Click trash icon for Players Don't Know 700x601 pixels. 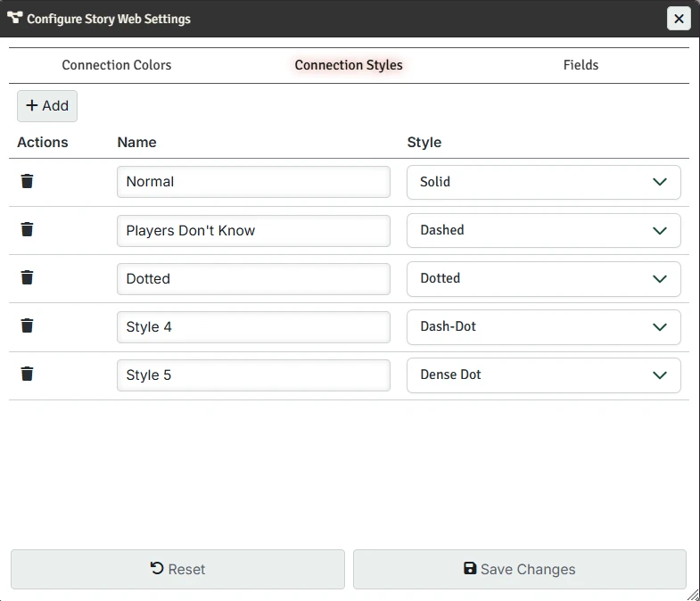click(x=28, y=229)
